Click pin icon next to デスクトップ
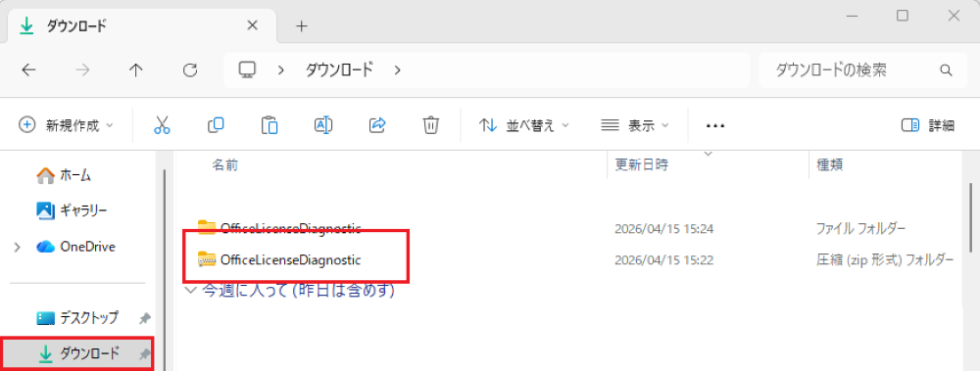This screenshot has height=371, width=980. pyautogui.click(x=144, y=318)
